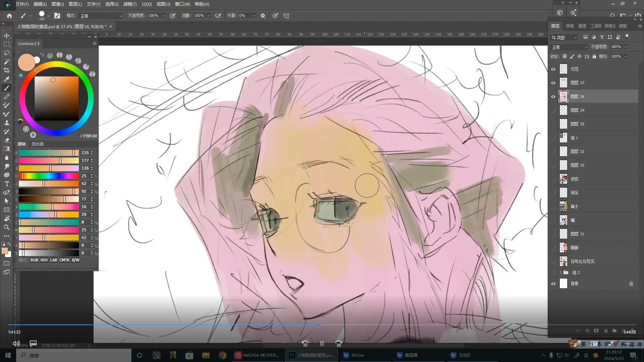Open the 滤镜(T) menu
This screenshot has height=362, width=644.
[130, 4]
